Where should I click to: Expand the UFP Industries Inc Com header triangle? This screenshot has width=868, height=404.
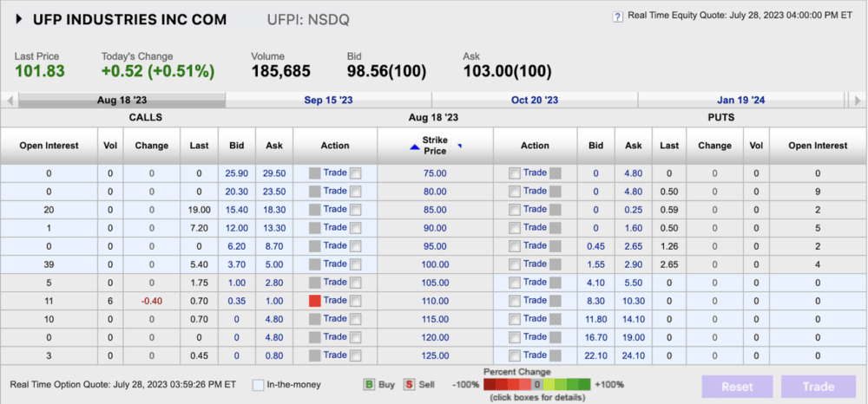(x=19, y=19)
